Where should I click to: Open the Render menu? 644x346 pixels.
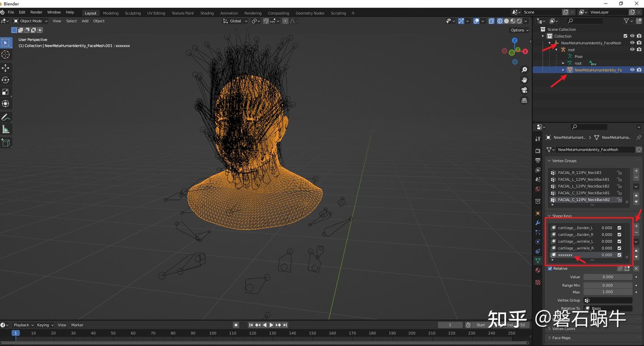[x=36, y=12]
